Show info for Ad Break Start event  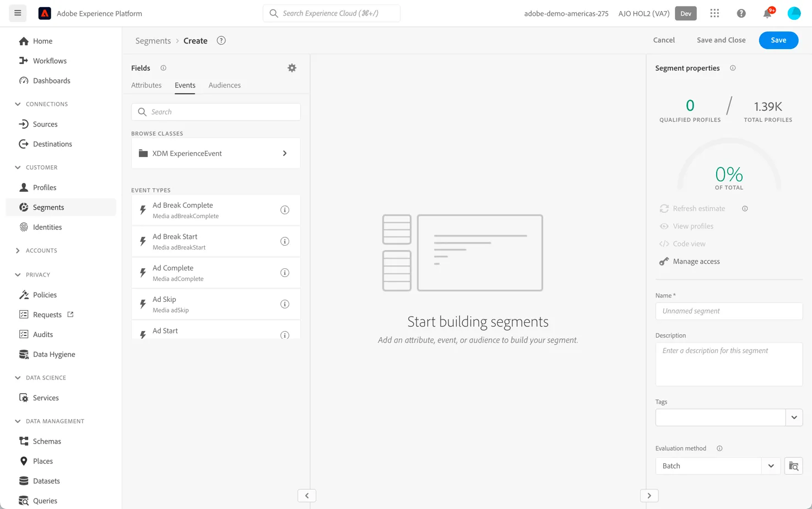coord(285,241)
